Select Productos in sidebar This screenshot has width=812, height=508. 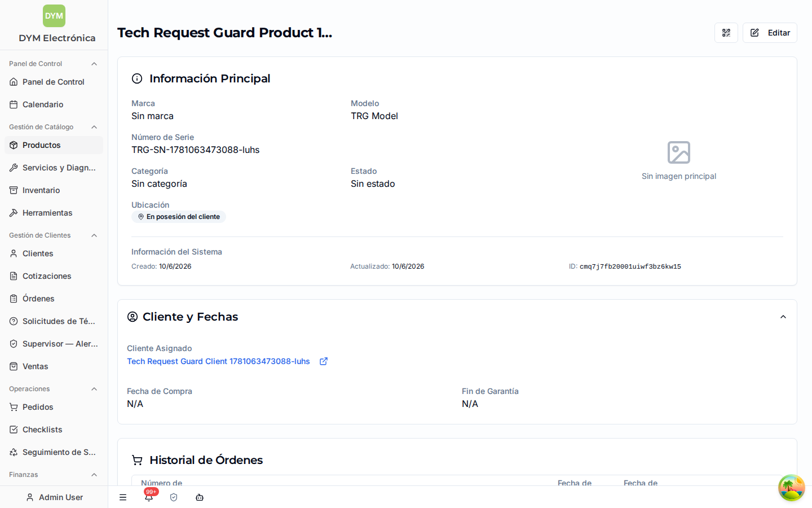pos(54,145)
